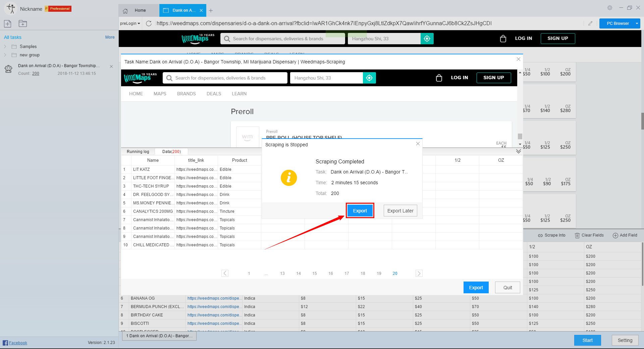The image size is (644, 349).
Task: Open the preLogin dropdown
Action: (x=130, y=23)
